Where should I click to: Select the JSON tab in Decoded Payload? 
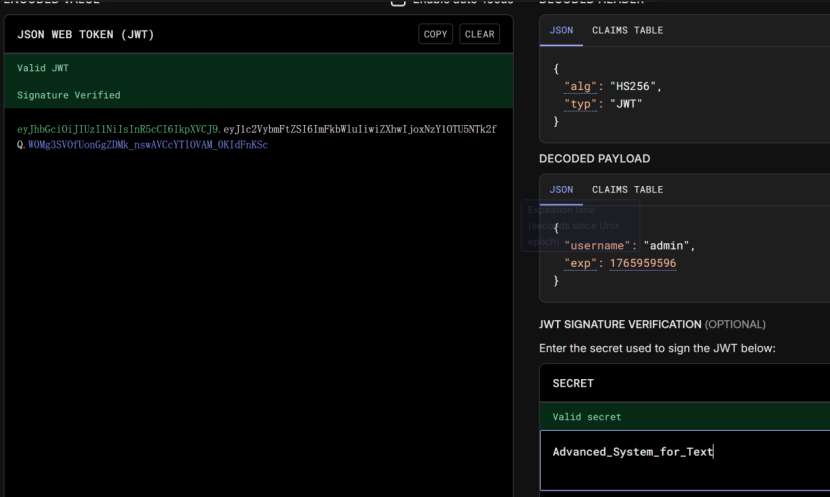[561, 189]
